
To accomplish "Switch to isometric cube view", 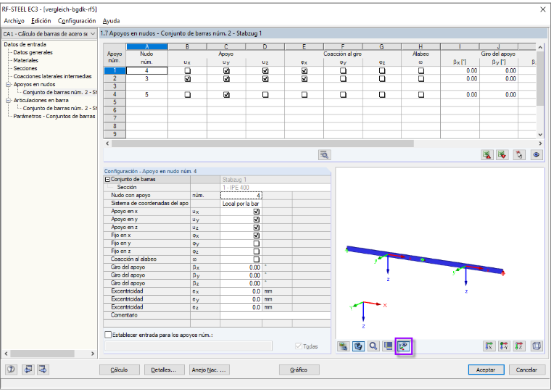I will click(x=536, y=346).
